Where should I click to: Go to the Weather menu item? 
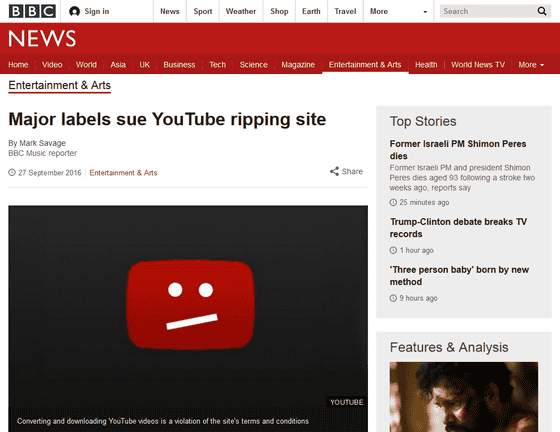click(241, 11)
